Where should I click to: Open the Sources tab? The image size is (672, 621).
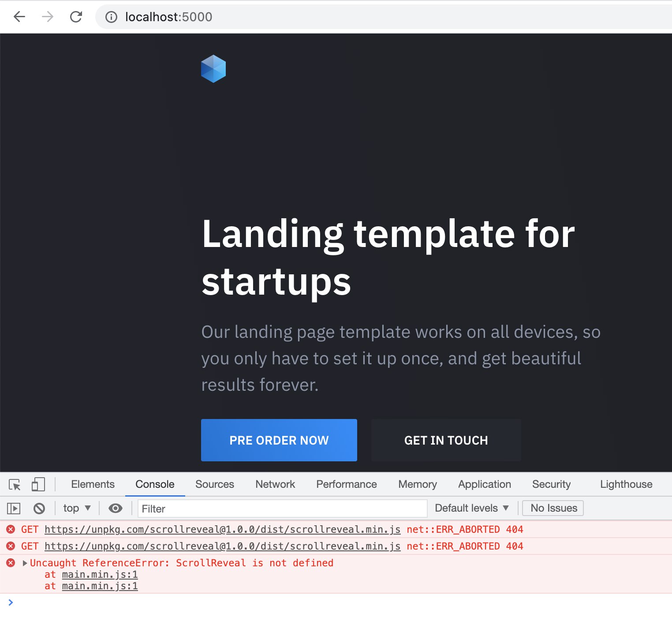pos(215,484)
